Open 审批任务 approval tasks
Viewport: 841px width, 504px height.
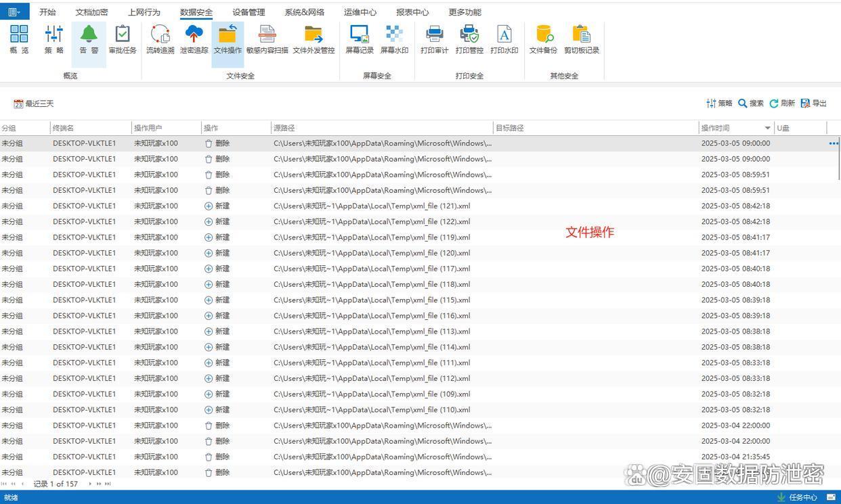[x=123, y=39]
